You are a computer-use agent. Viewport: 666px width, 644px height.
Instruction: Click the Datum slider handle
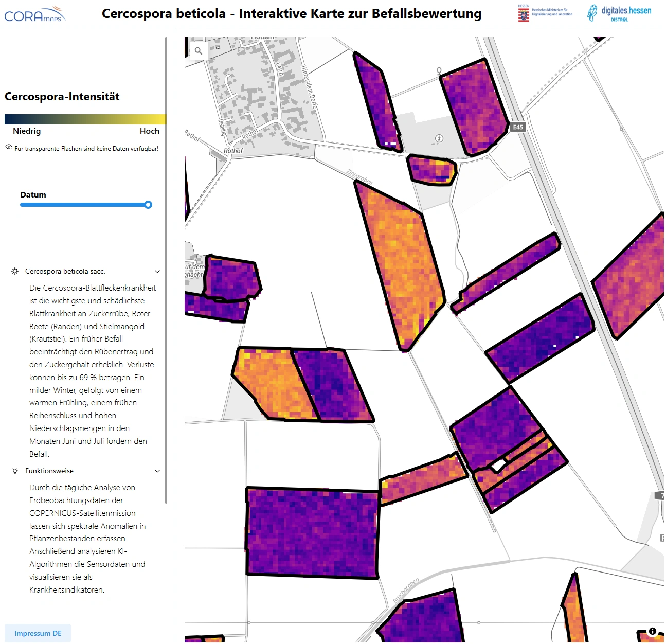point(148,205)
